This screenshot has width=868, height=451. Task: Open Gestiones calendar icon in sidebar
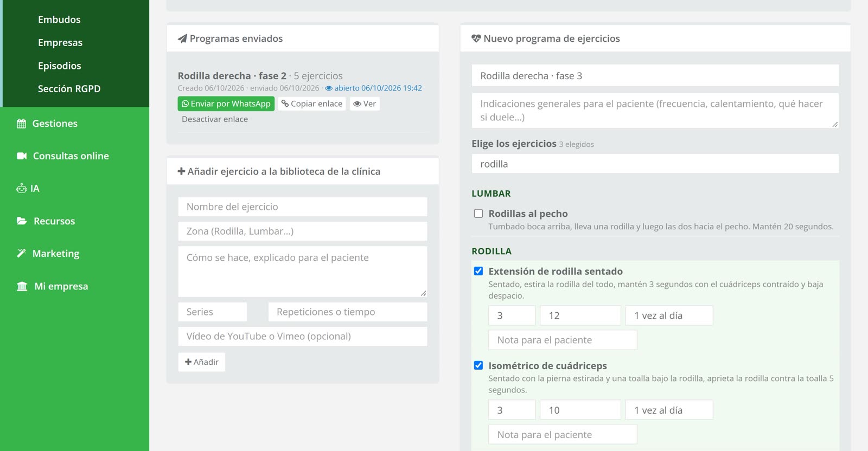(21, 124)
